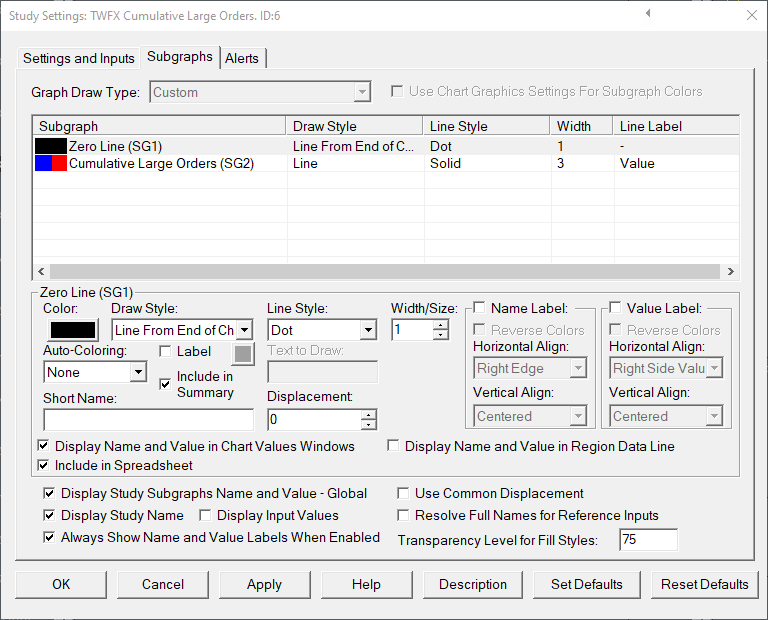Click the Apply button
The image size is (768, 620).
click(264, 584)
